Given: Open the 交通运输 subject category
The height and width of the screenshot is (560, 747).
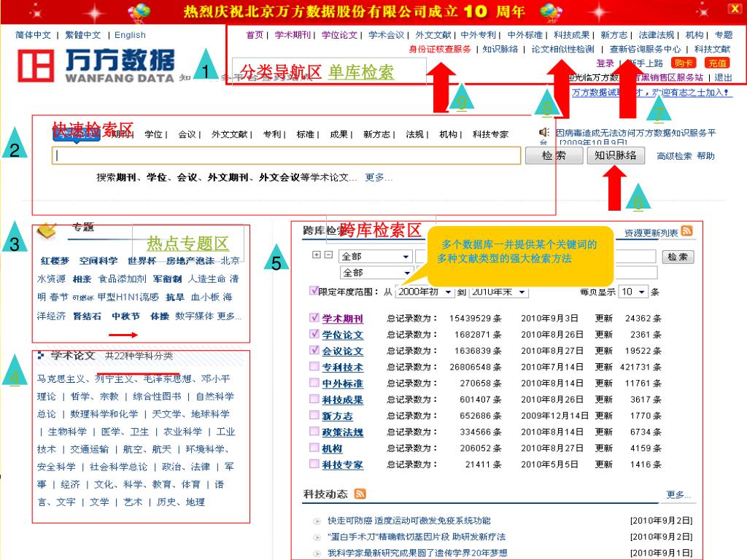Looking at the screenshot, I should (90, 449).
